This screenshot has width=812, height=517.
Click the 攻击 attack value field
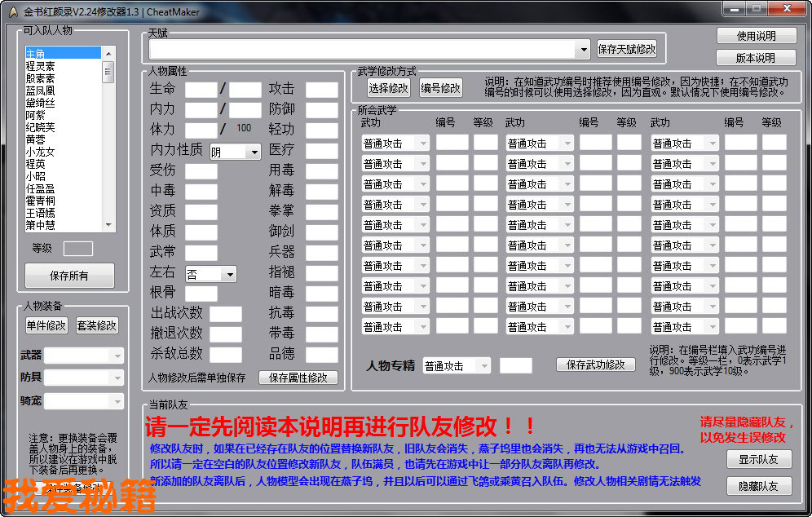point(321,89)
